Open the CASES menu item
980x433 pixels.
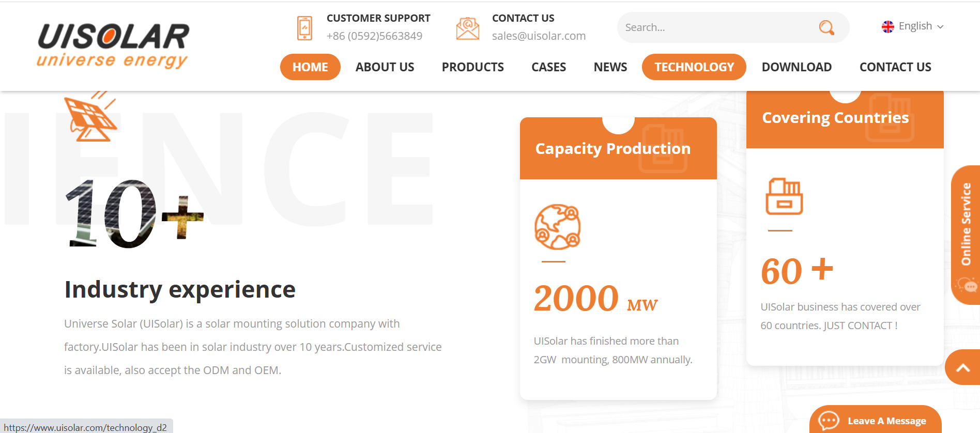tap(548, 67)
